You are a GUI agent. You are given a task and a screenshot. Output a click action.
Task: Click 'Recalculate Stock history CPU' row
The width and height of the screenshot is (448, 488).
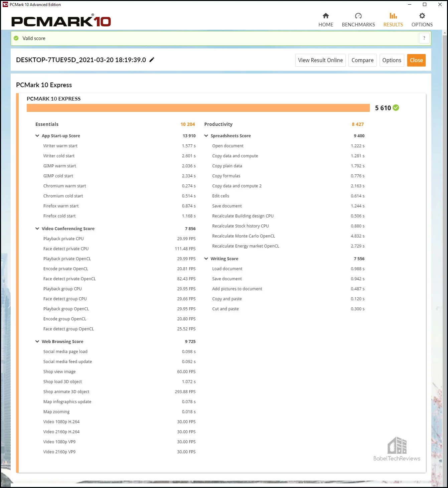tap(288, 226)
